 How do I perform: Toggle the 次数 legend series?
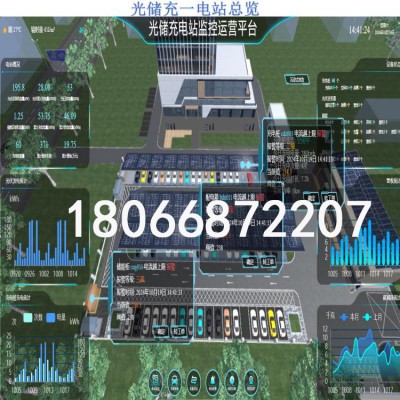click(33, 317)
